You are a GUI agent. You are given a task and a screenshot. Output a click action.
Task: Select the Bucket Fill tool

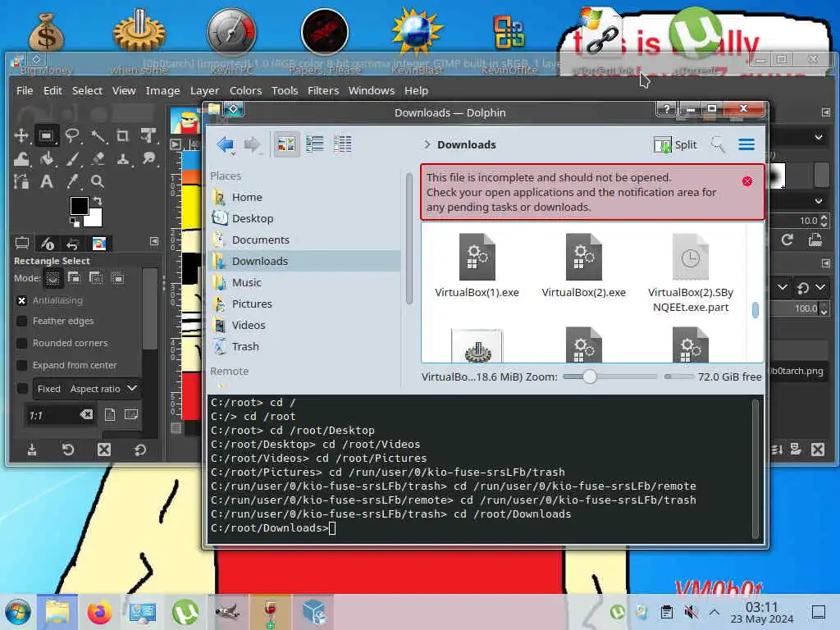coord(47,158)
